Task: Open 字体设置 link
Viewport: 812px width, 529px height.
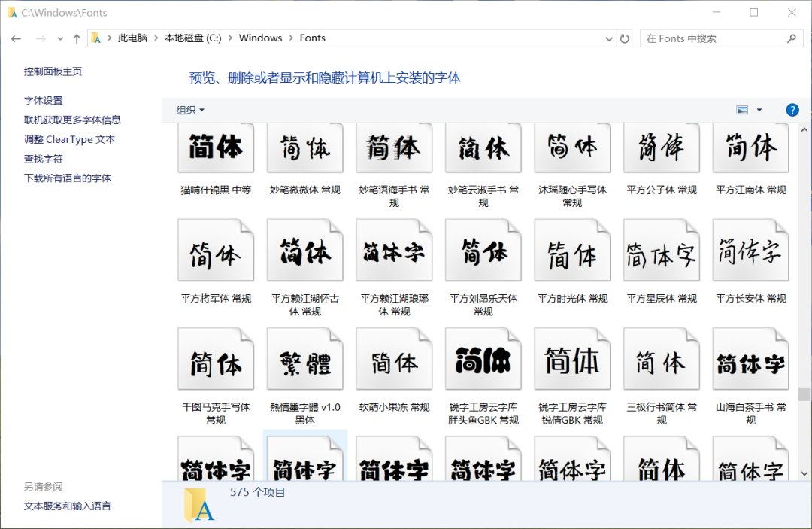Action: (43, 101)
